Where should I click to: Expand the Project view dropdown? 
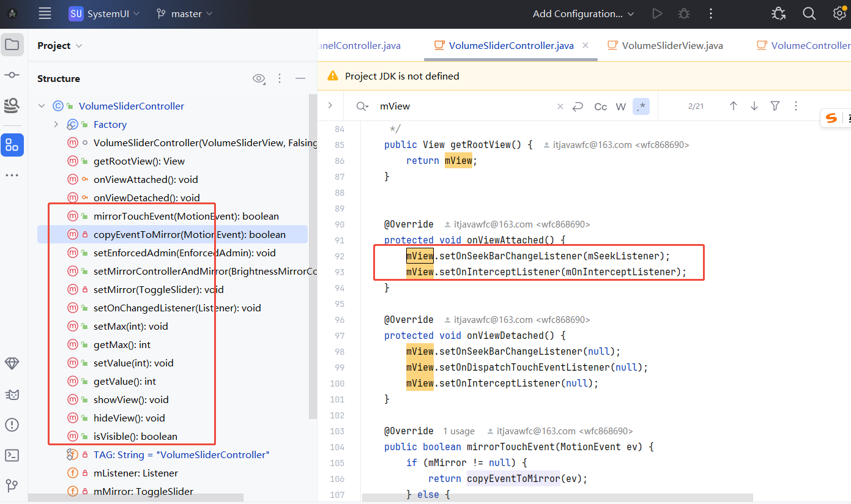59,46
